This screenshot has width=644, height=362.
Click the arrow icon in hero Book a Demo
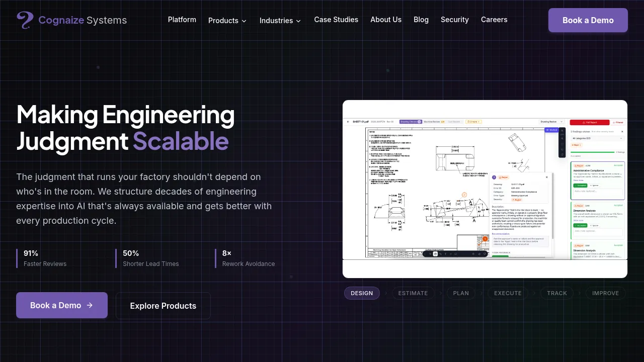[90, 305]
